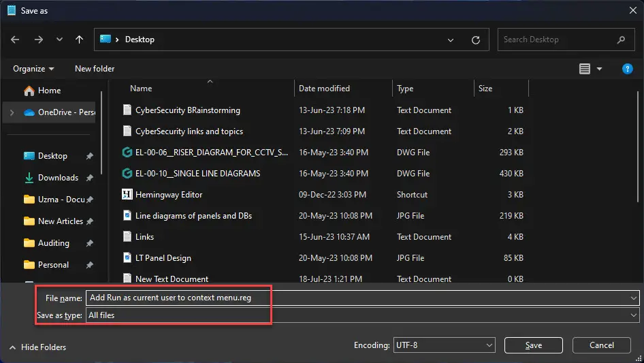644x363 pixels.
Task: Click 16-May-23 3:40 PM date for EL-00-10
Action: click(333, 174)
